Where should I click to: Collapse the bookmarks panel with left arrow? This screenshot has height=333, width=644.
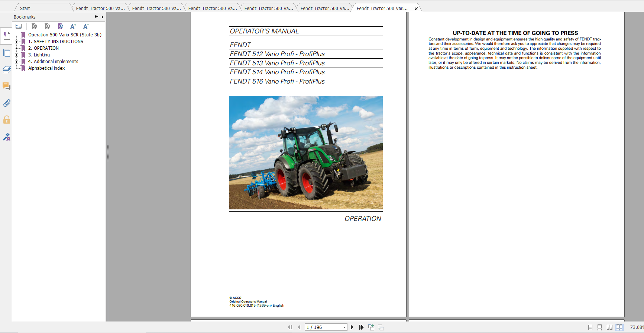pyautogui.click(x=103, y=17)
